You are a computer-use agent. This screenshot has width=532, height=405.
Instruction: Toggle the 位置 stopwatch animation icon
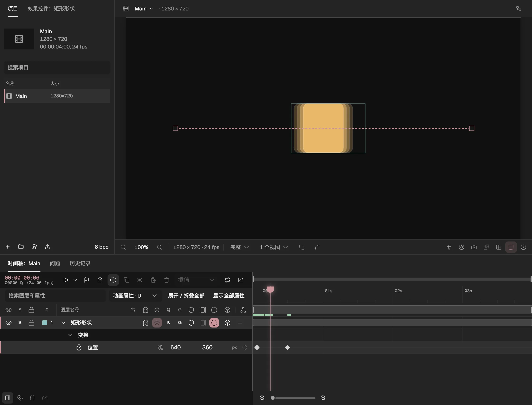click(79, 347)
